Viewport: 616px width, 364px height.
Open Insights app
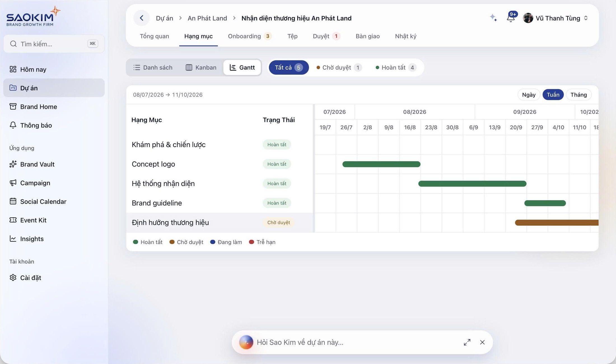(x=54, y=239)
